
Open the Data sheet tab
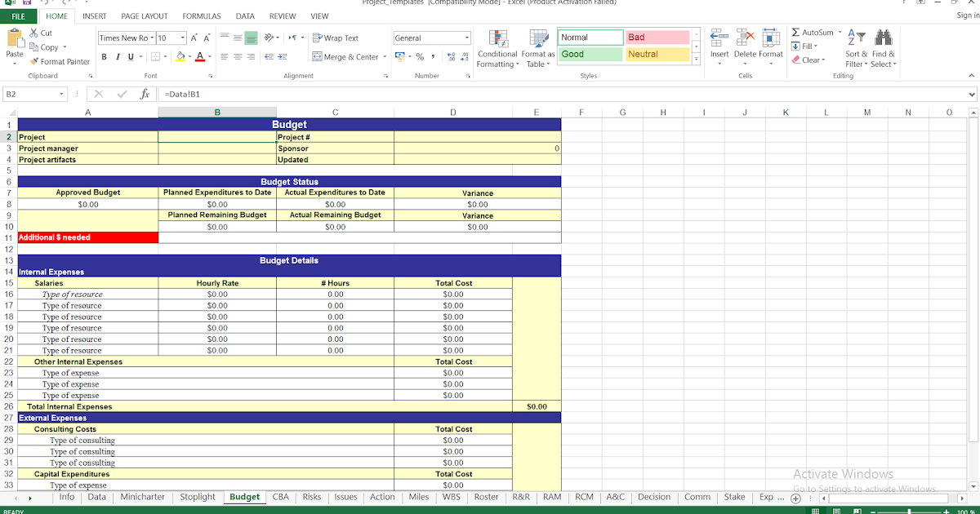(x=96, y=496)
